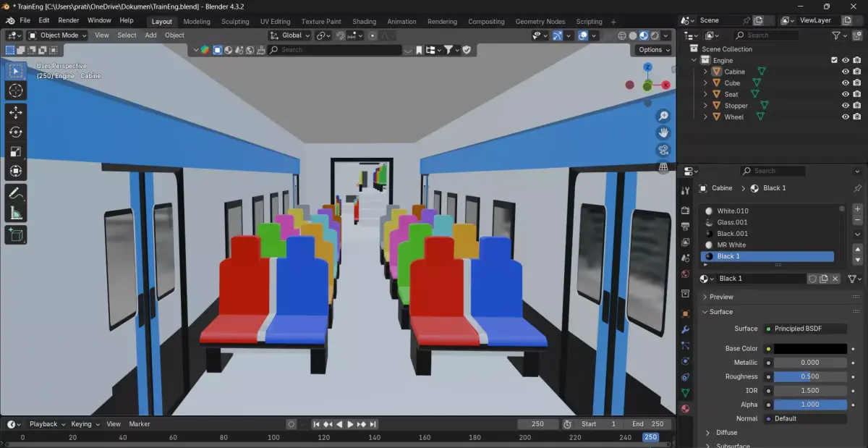The width and height of the screenshot is (868, 448).
Task: Switch orthographic/perspective grid icon
Action: [663, 166]
